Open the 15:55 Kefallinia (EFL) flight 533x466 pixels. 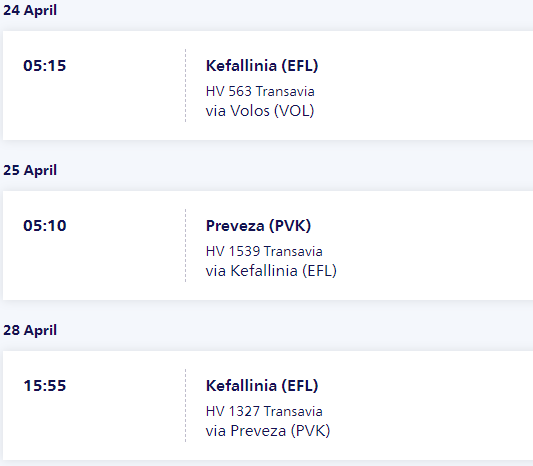coord(268,405)
